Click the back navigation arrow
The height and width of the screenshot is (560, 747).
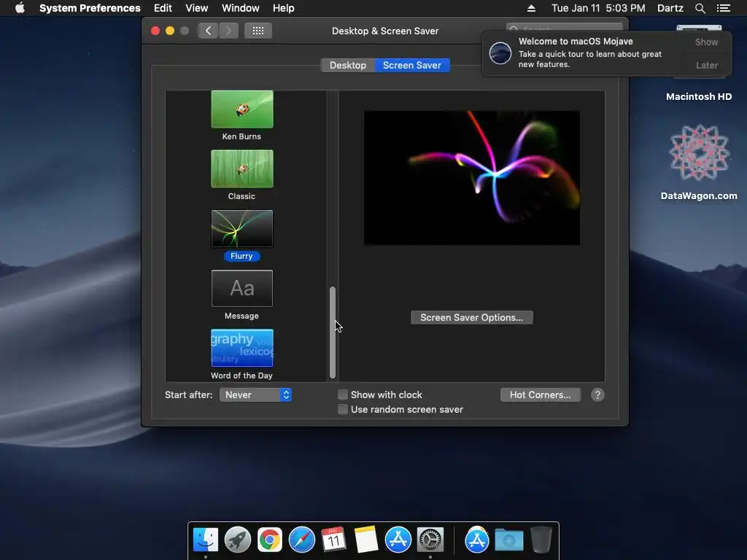[x=208, y=31]
